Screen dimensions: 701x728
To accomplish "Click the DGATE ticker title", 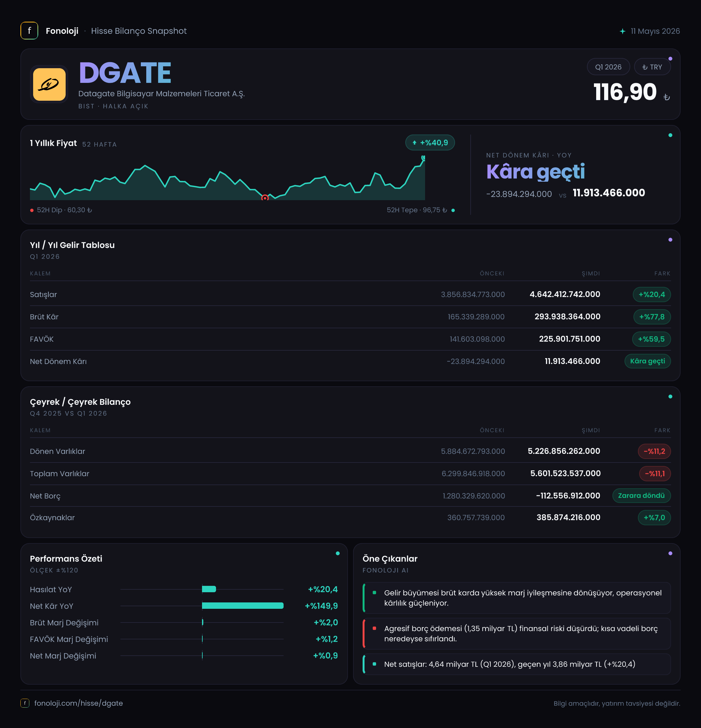I will tap(125, 73).
